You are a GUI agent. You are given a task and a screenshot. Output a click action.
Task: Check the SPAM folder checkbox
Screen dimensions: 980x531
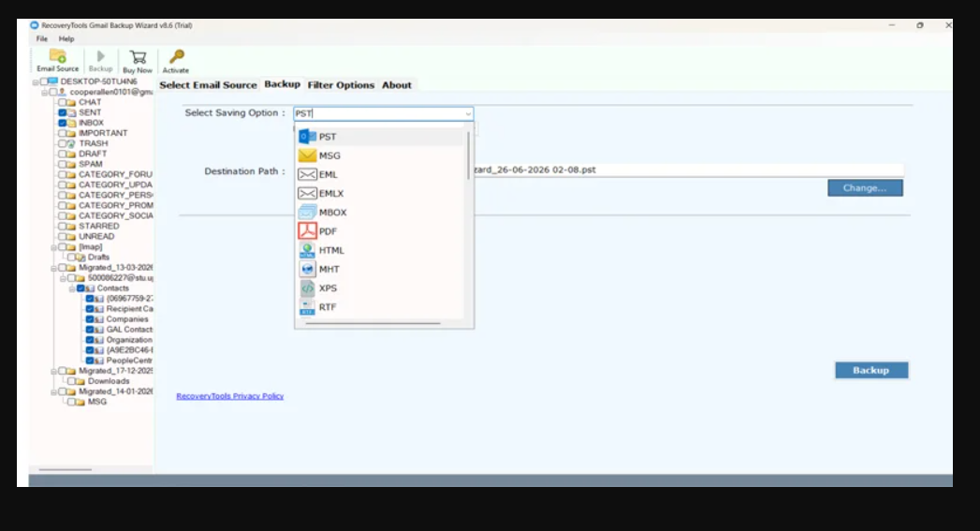coord(63,164)
